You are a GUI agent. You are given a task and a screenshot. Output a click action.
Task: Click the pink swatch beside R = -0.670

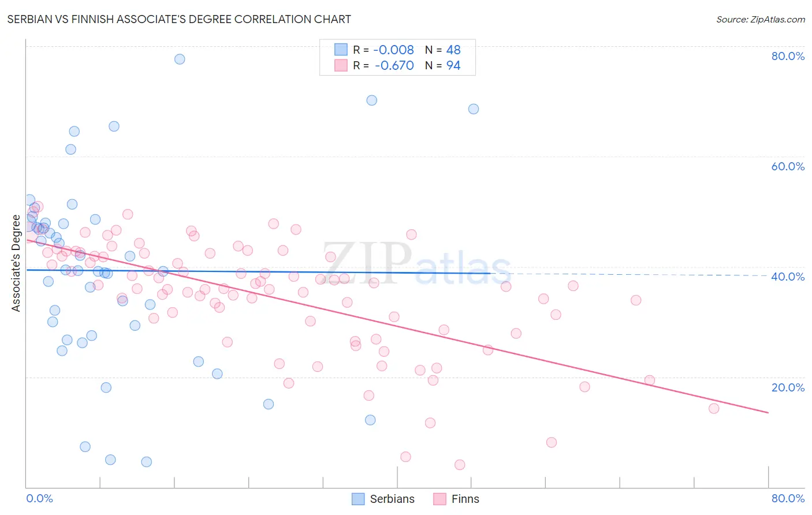tap(341, 65)
